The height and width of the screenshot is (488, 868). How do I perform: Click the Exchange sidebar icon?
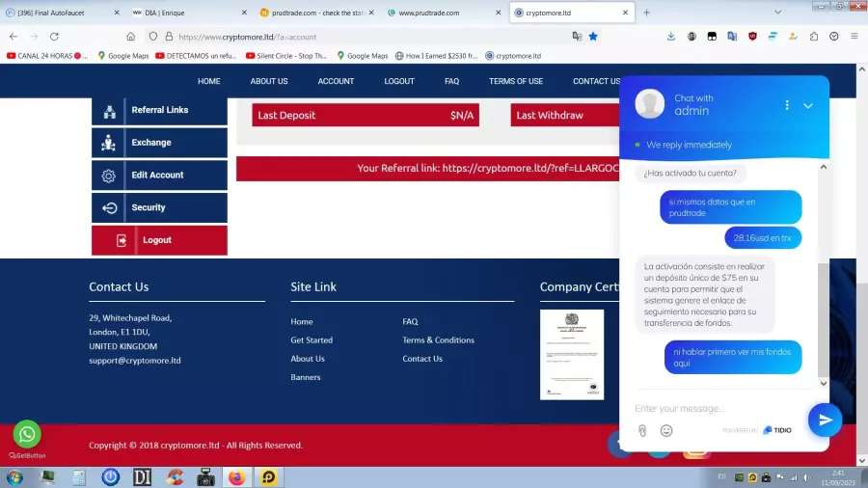point(109,143)
